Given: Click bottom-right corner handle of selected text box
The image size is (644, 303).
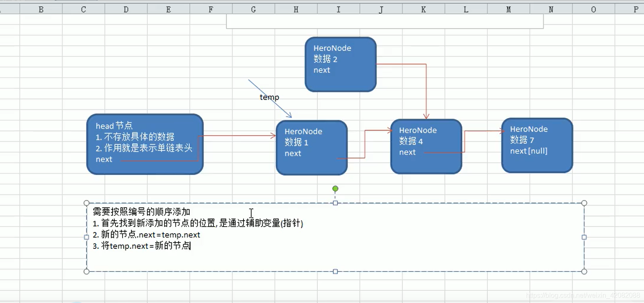Looking at the screenshot, I should 584,271.
